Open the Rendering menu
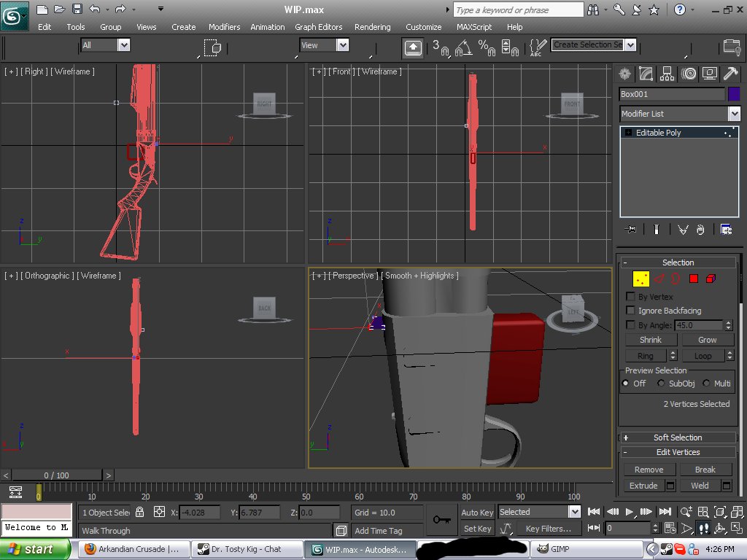The height and width of the screenshot is (560, 747). pos(372,27)
